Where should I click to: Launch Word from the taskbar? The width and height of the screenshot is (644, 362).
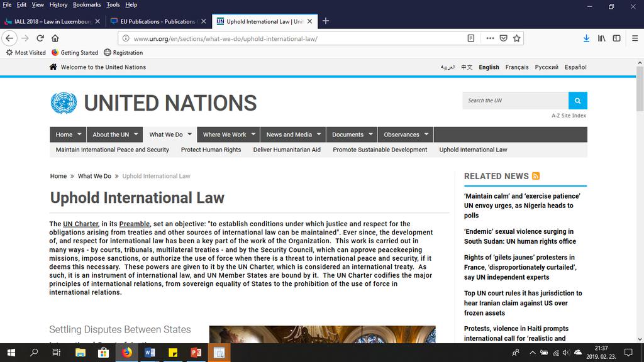(150, 353)
